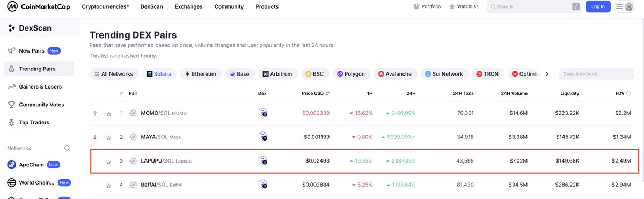The height and width of the screenshot is (199, 644).
Task: Click the $223.22K liquidity of MOMO
Action: pos(567,113)
